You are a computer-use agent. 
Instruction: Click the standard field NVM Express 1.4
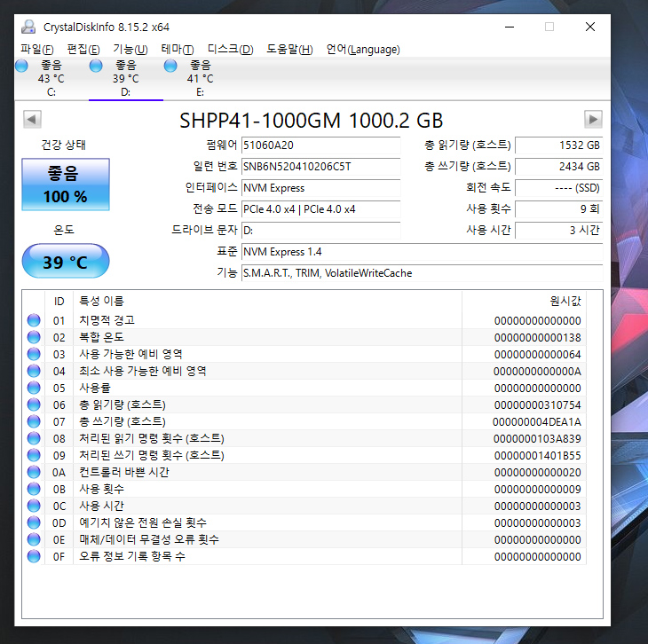point(422,252)
